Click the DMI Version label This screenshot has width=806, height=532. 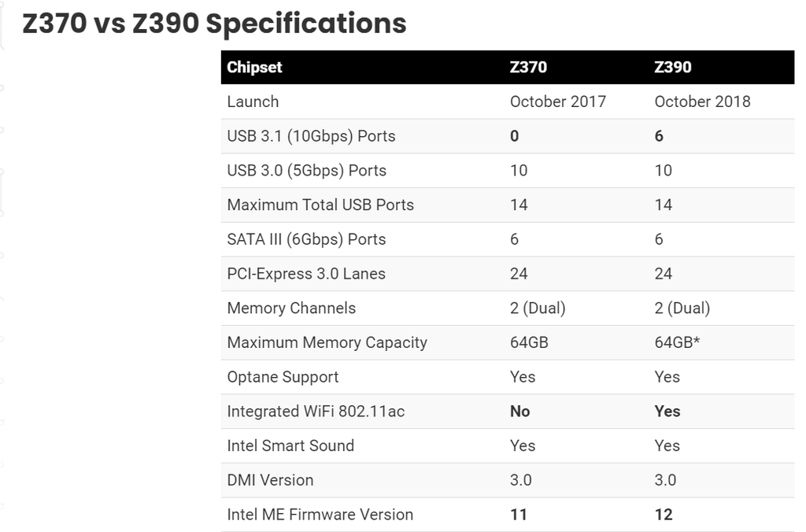coord(270,480)
